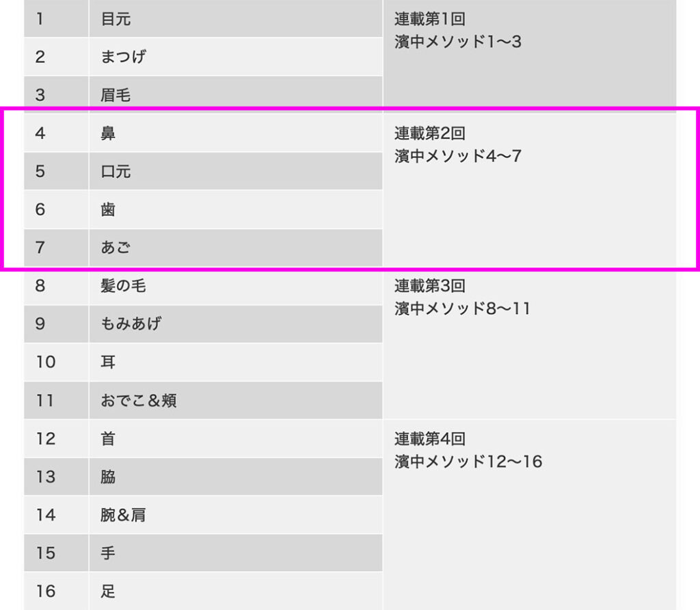Click the あご table cell

coord(116,248)
